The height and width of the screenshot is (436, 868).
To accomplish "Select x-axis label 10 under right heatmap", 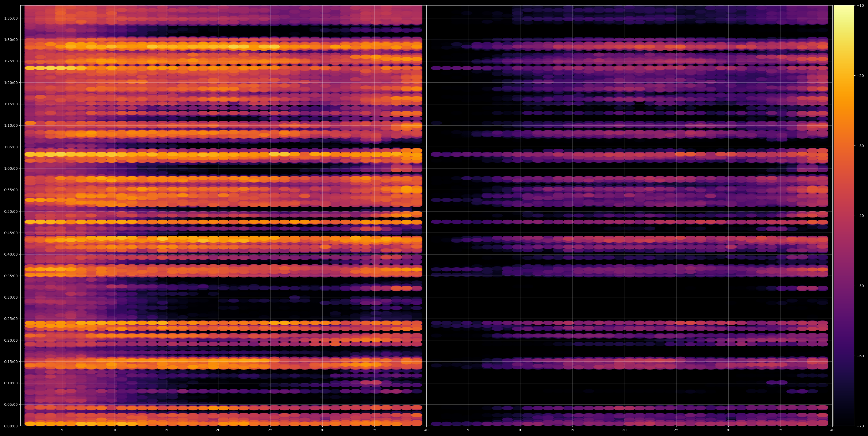I will tap(520, 430).
